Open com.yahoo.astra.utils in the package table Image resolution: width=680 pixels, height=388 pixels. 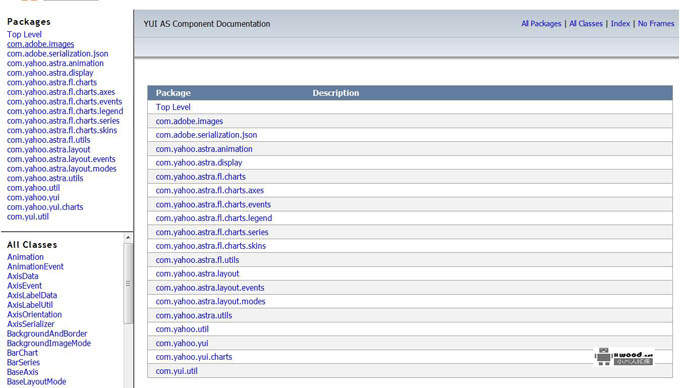(x=194, y=316)
